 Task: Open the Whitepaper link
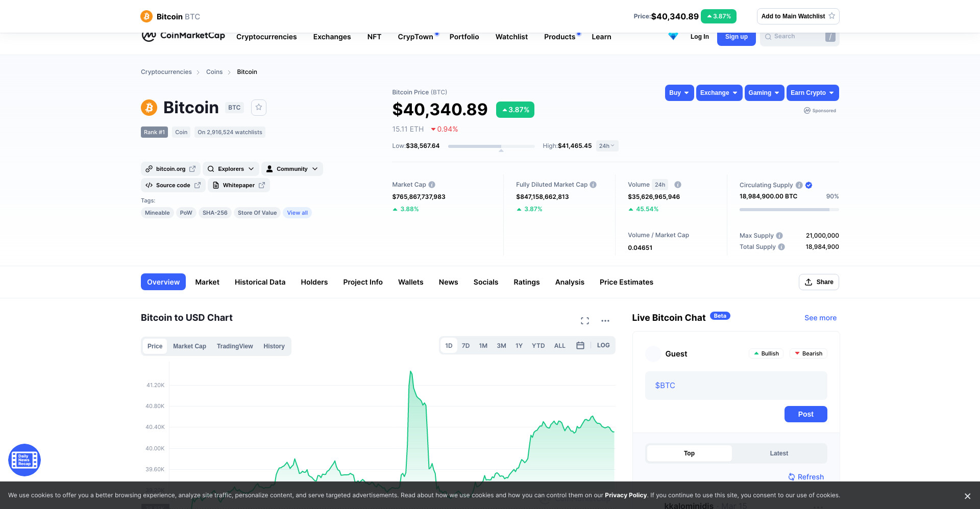(239, 185)
